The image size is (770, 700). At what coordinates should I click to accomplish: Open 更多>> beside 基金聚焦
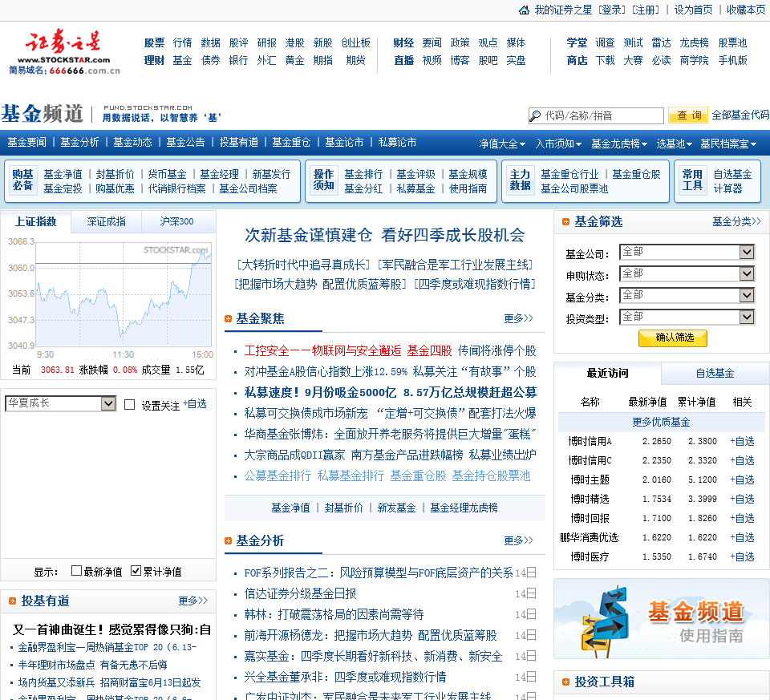(519, 318)
